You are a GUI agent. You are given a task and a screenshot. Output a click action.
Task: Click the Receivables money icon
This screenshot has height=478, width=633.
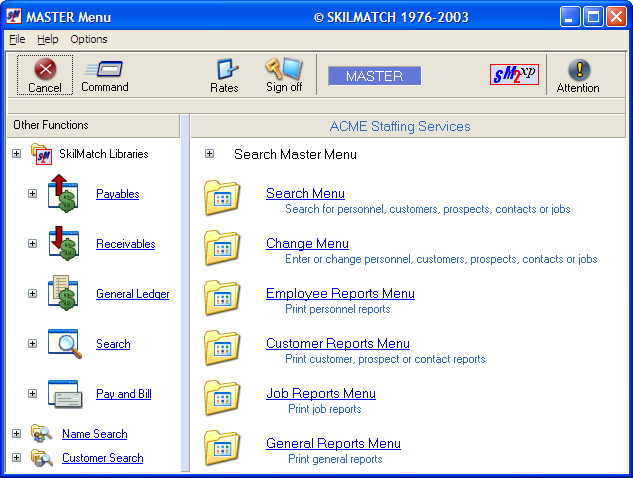(x=63, y=243)
